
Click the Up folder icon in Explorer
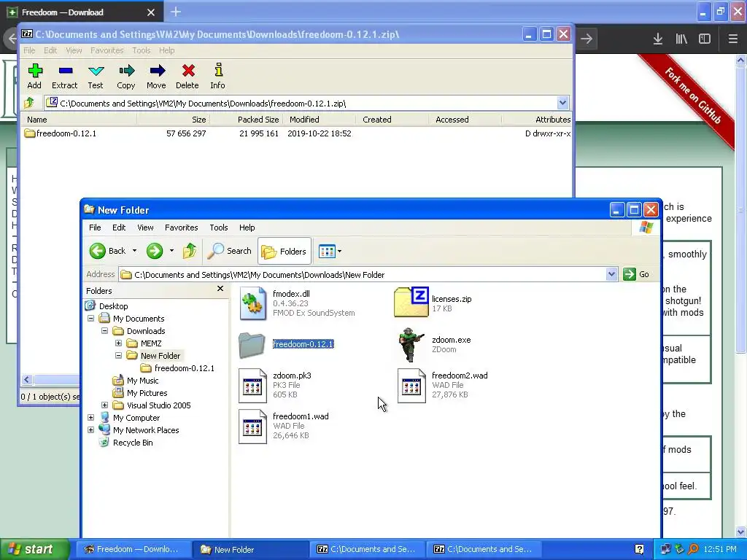190,251
